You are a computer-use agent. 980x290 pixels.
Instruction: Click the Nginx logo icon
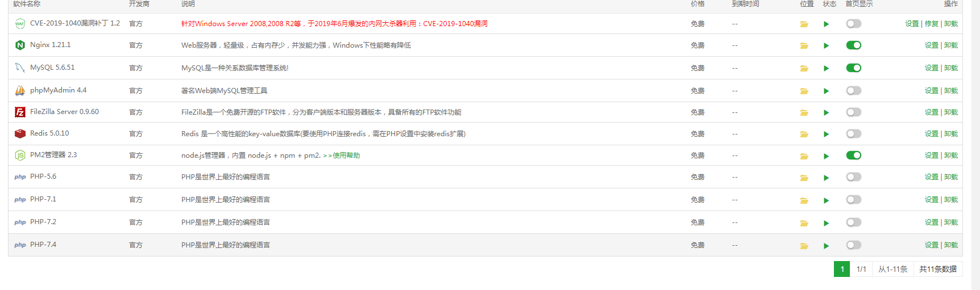tap(20, 45)
